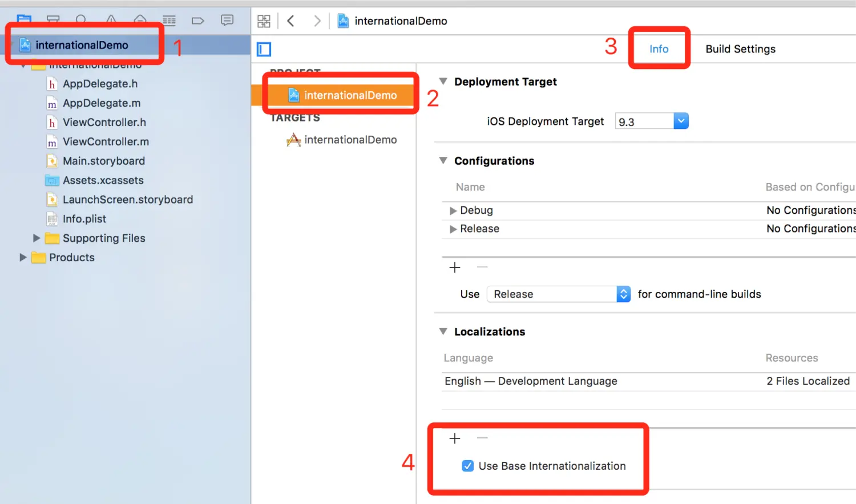Open the Debug navigator
This screenshot has width=856, height=504.
tap(169, 21)
